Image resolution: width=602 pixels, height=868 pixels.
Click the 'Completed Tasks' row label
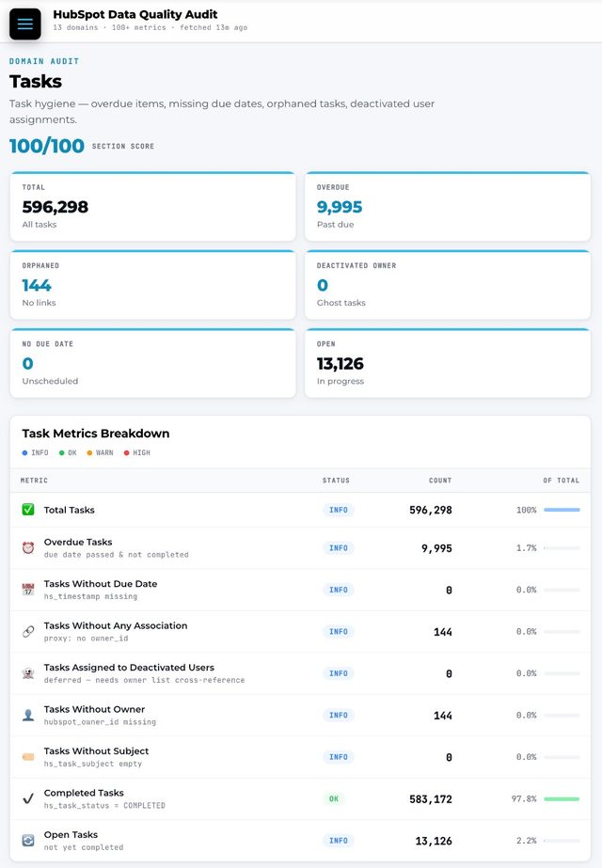point(84,793)
